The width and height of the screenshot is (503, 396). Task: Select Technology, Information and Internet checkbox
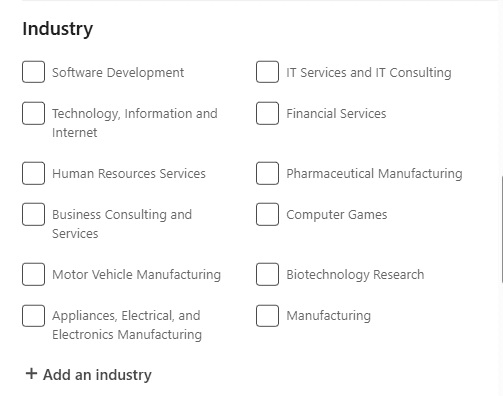point(33,113)
